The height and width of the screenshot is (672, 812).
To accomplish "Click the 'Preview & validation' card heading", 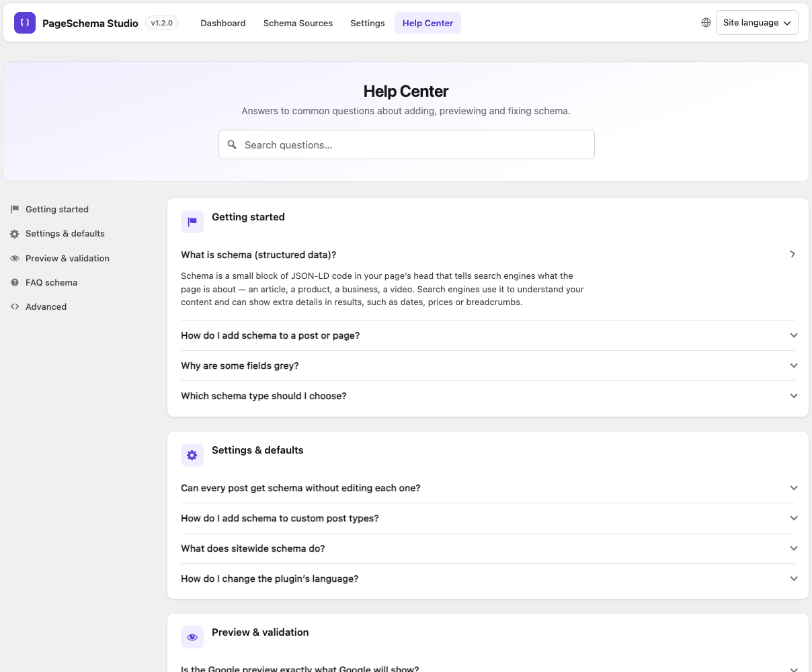I will tap(260, 632).
